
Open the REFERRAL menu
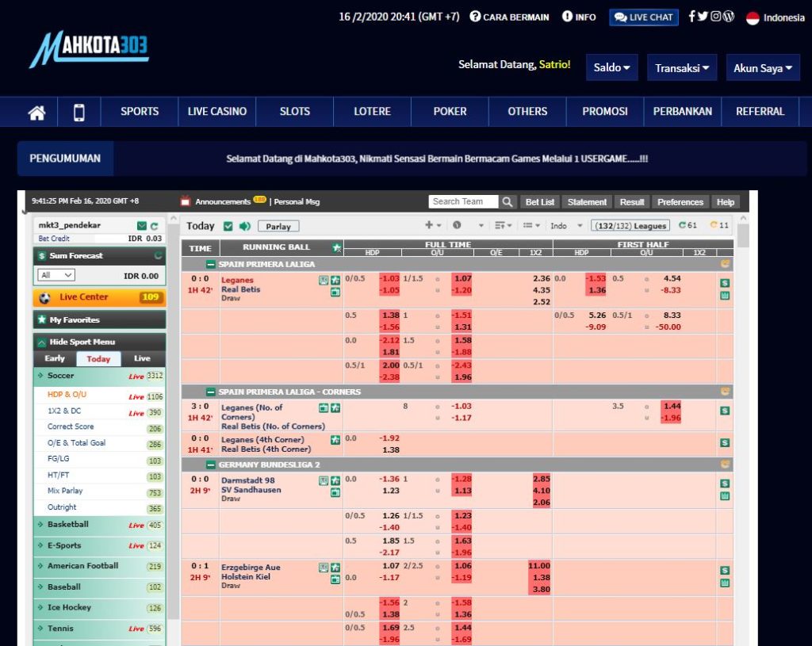click(x=760, y=112)
